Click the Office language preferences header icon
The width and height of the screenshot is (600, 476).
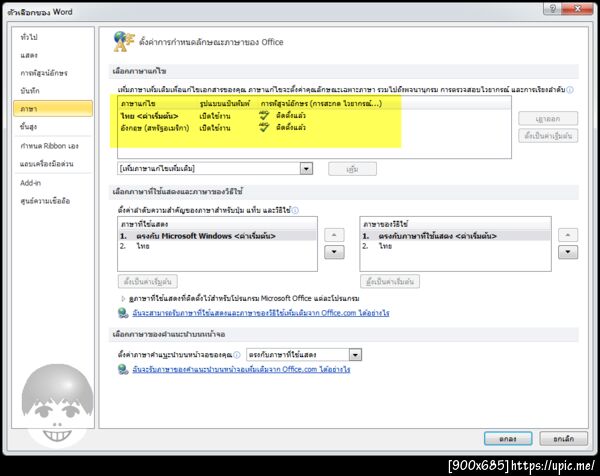[124, 41]
